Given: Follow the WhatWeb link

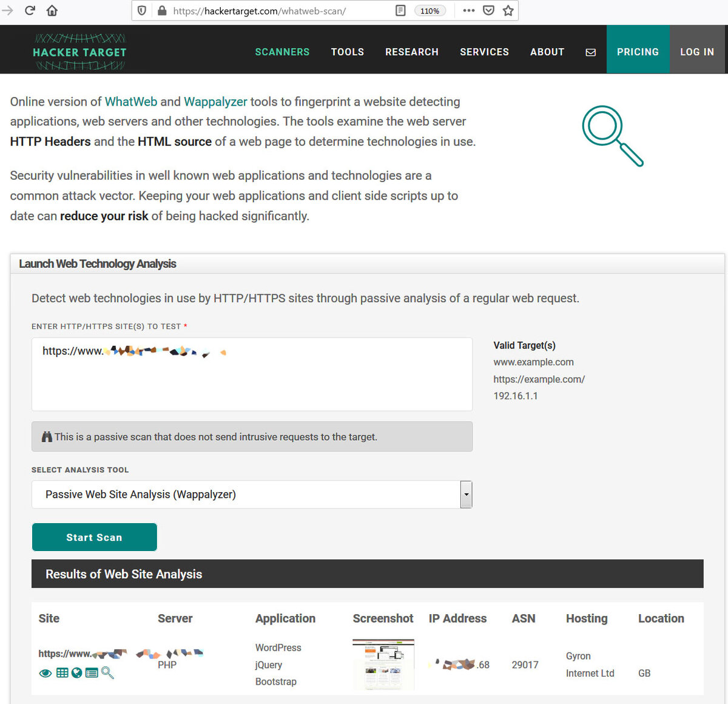Looking at the screenshot, I should click(131, 102).
